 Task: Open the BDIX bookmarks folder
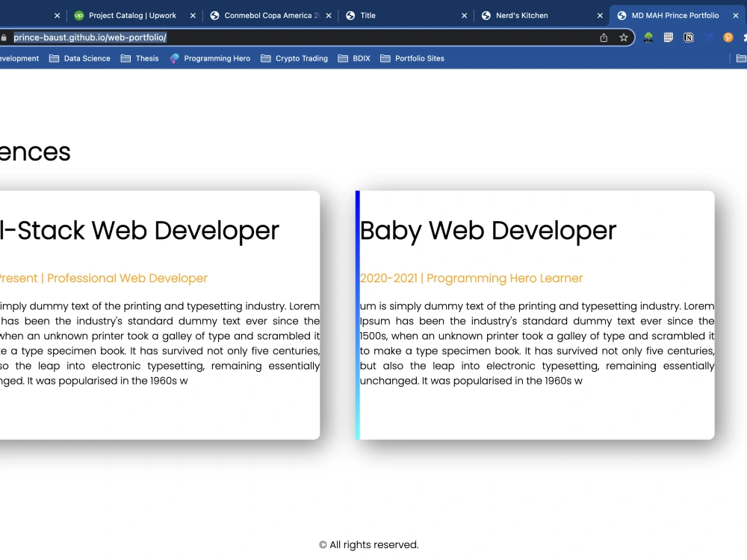[354, 58]
